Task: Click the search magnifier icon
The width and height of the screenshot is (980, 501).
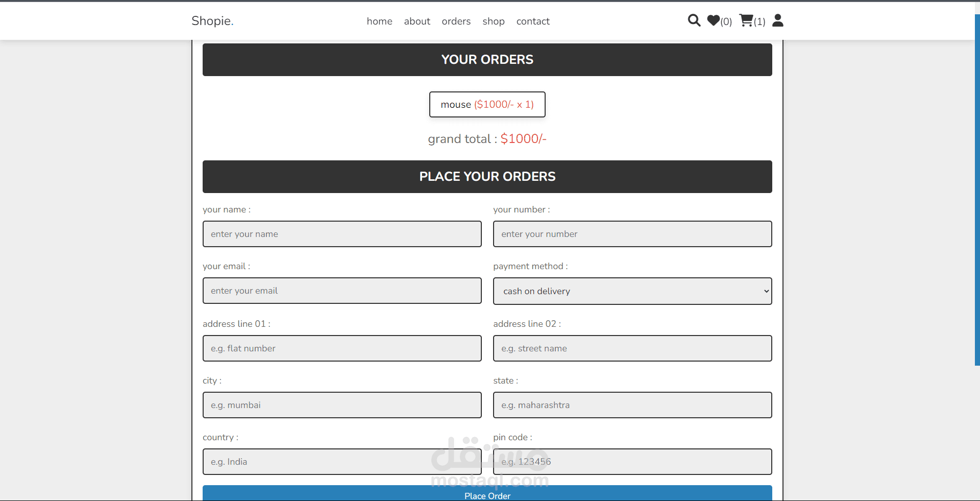Action: 694,20
